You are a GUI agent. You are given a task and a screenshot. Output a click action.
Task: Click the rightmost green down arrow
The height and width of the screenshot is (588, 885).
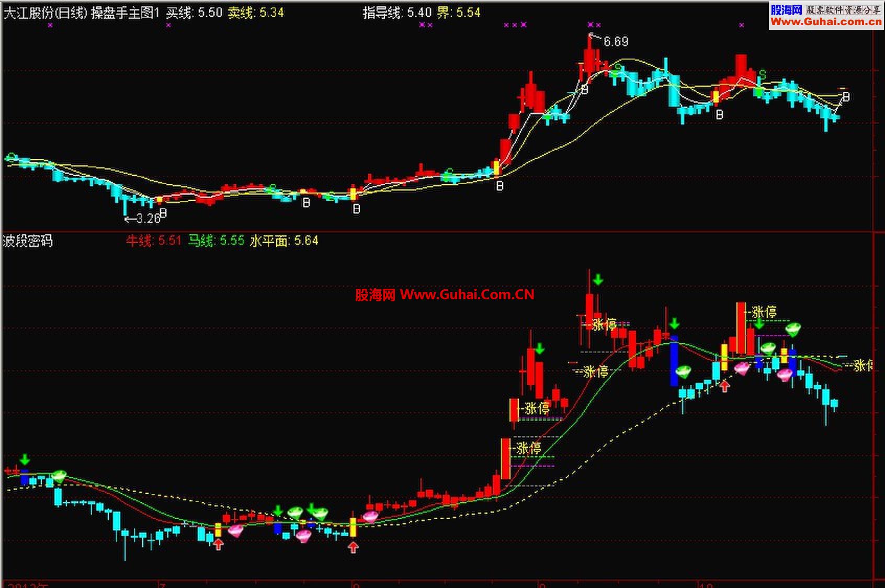coord(759,323)
